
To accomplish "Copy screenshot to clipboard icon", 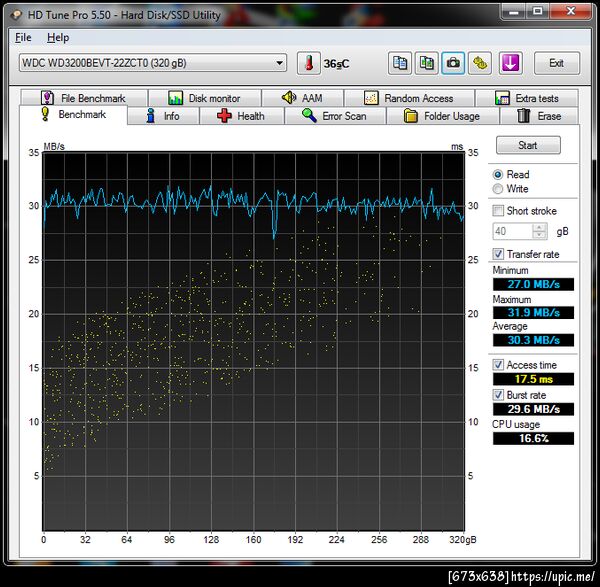I will tap(427, 63).
